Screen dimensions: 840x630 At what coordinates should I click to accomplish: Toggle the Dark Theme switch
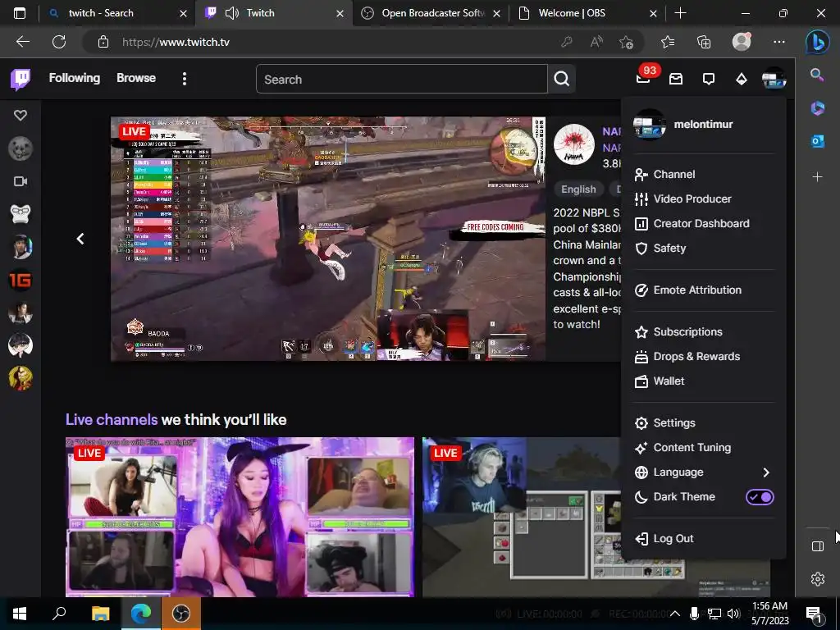click(x=760, y=496)
